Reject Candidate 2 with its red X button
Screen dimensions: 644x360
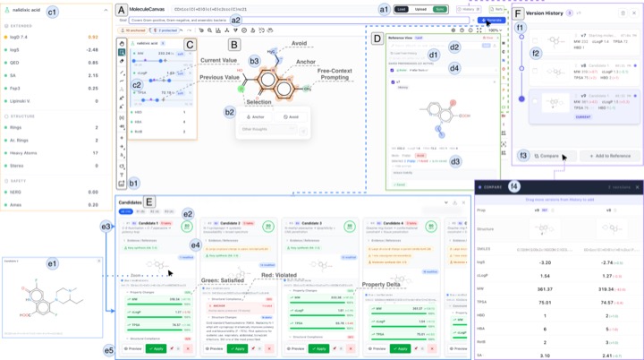pyautogui.click(x=269, y=348)
